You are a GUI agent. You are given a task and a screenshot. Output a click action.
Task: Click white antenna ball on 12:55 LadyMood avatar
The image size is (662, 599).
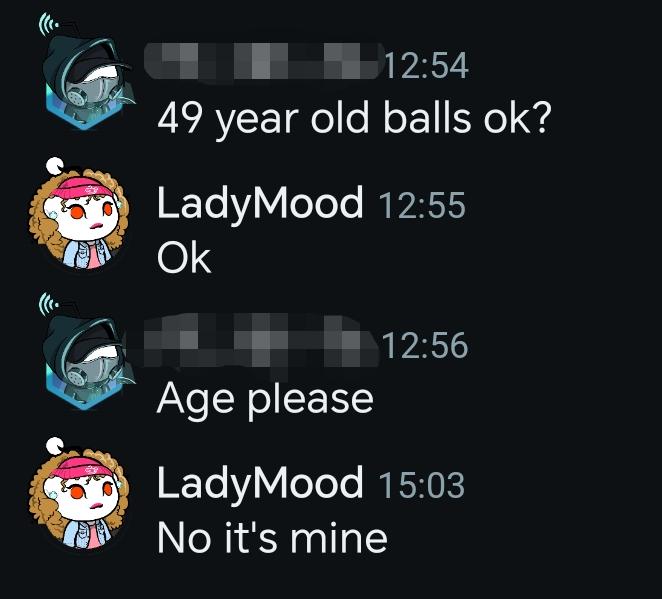click(x=54, y=165)
